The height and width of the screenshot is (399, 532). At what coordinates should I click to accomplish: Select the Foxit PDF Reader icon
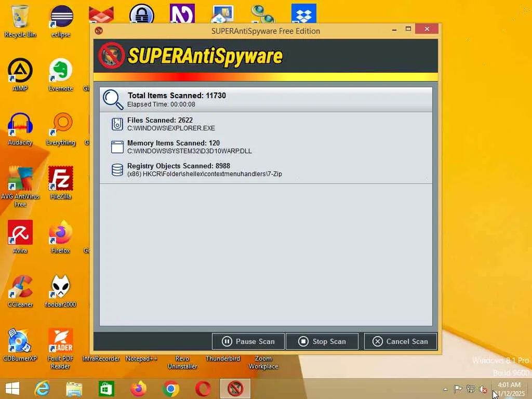[61, 349]
